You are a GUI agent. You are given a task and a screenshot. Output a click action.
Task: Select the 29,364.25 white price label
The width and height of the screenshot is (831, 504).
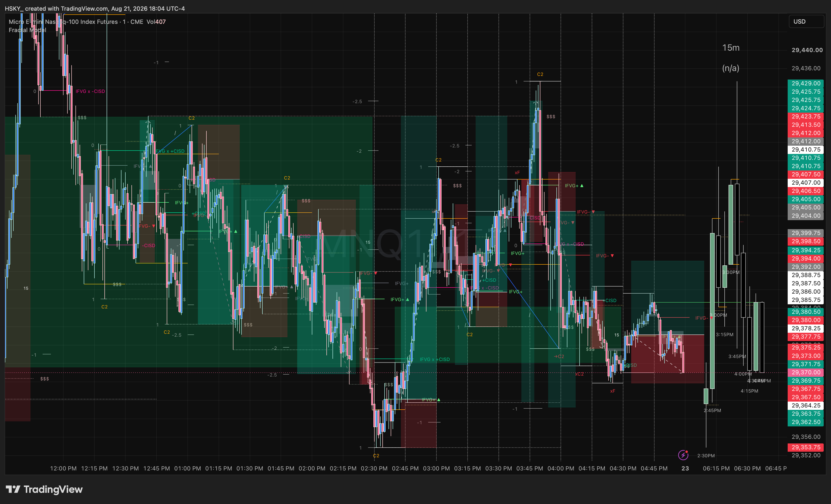point(805,405)
